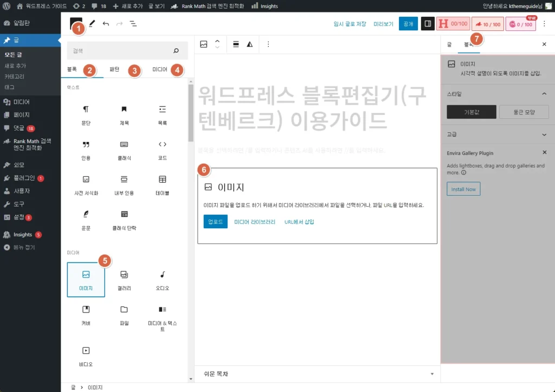Collapse the Style (스타일) panel
Screen dimensions: 555x392
tap(498, 94)
